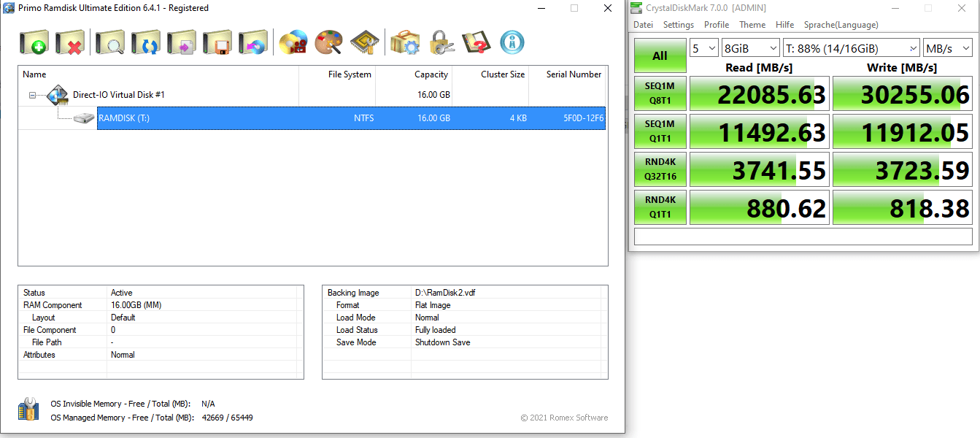Click the 42669 / 65449 managed memory value
Image resolution: width=980 pixels, height=438 pixels.
click(x=227, y=418)
